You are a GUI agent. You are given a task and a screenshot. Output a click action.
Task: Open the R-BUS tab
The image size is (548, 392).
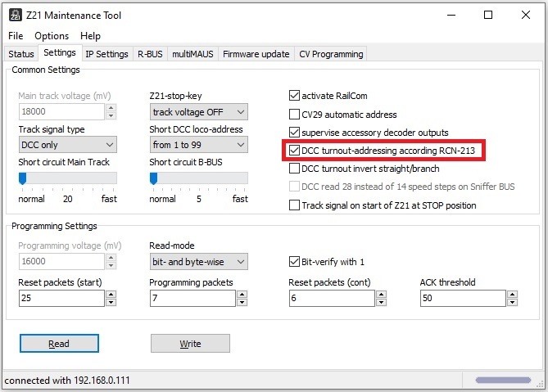[150, 54]
